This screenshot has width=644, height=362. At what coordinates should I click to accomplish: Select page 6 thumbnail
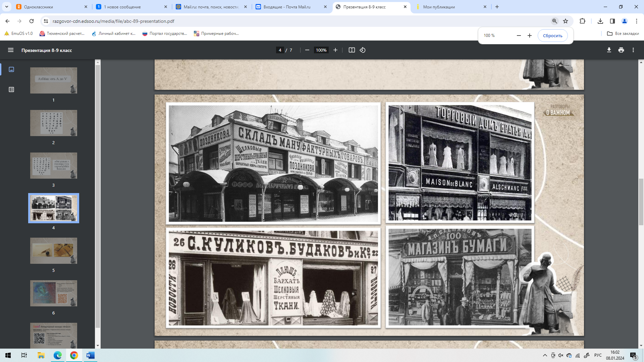click(54, 293)
